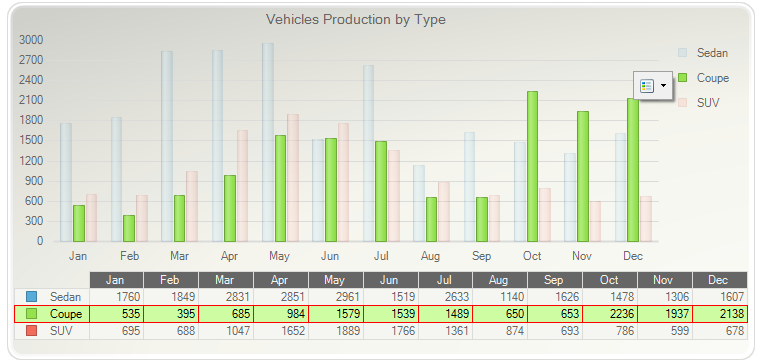Select the SUV cell value 1889

[336, 331]
